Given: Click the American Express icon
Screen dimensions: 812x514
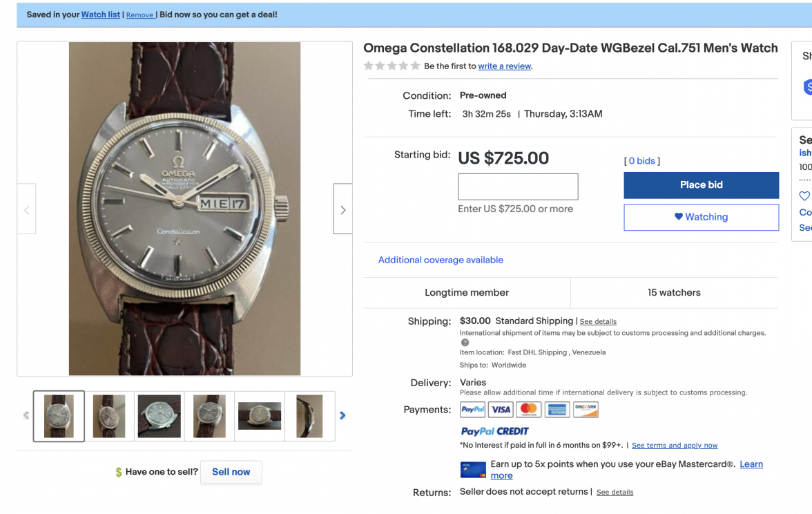Looking at the screenshot, I should [x=557, y=410].
